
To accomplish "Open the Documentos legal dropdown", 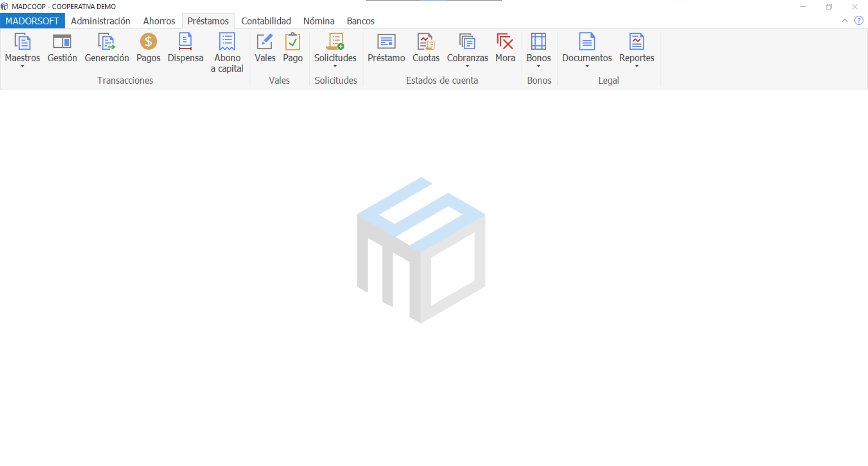I will (587, 50).
